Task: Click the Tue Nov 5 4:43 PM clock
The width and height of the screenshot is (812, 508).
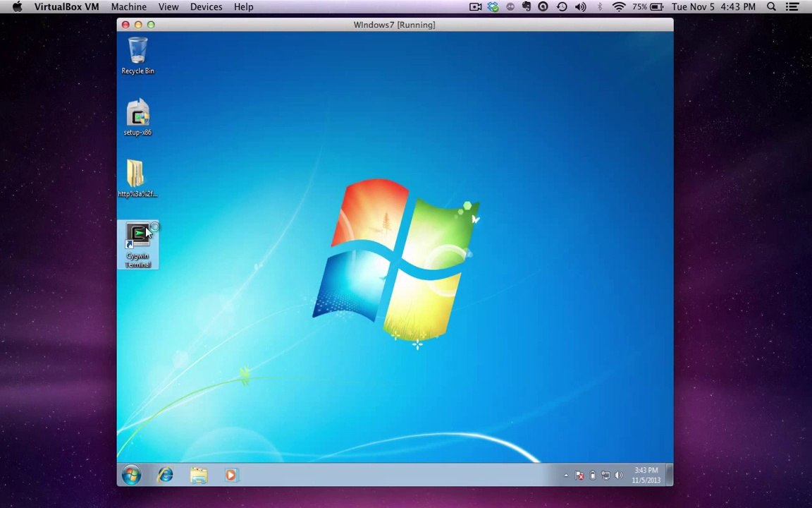Action: (x=713, y=7)
